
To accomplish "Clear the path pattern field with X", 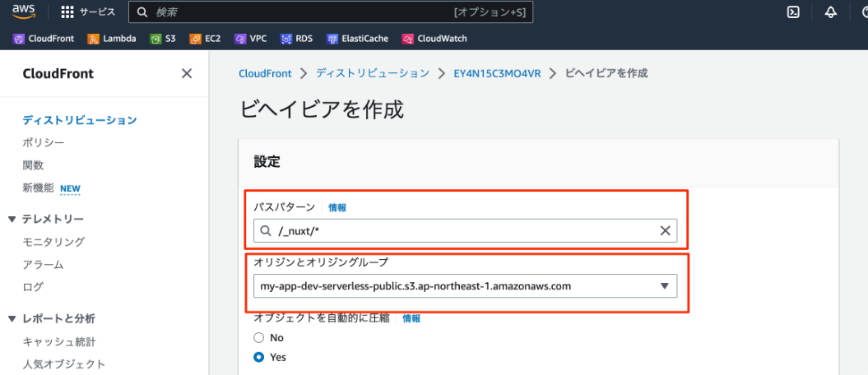I will (x=666, y=230).
